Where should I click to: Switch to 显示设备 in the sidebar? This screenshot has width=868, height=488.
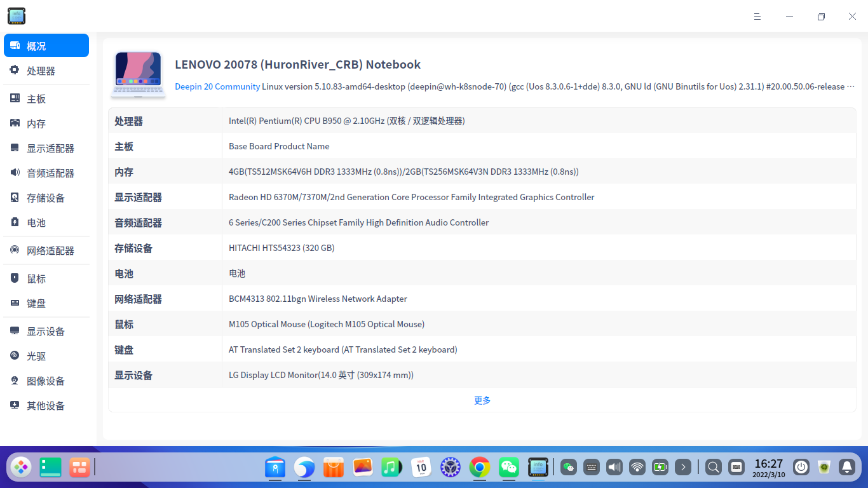[46, 331]
